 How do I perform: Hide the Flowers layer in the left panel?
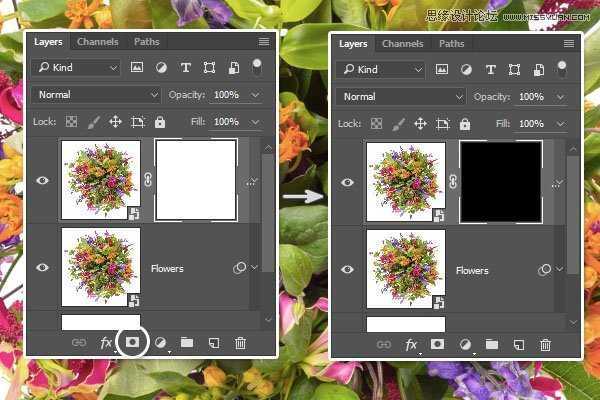point(43,268)
